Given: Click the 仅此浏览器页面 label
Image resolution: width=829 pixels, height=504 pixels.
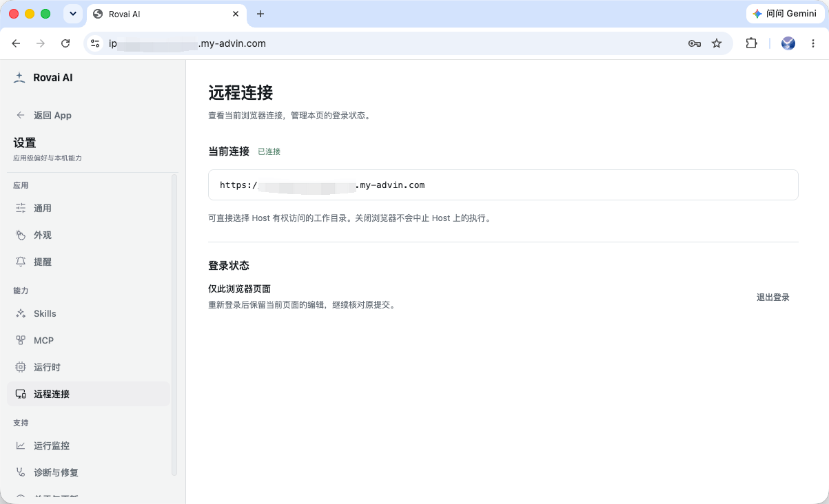Looking at the screenshot, I should click(239, 288).
